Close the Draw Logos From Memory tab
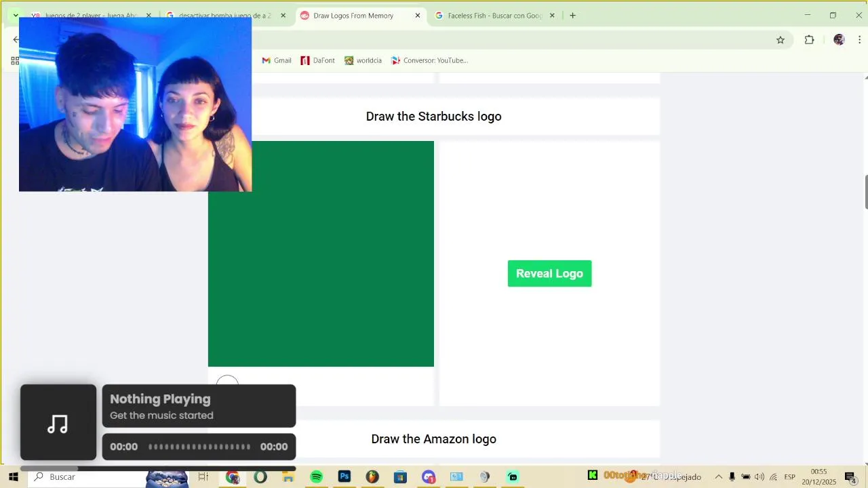The image size is (868, 488). click(418, 16)
